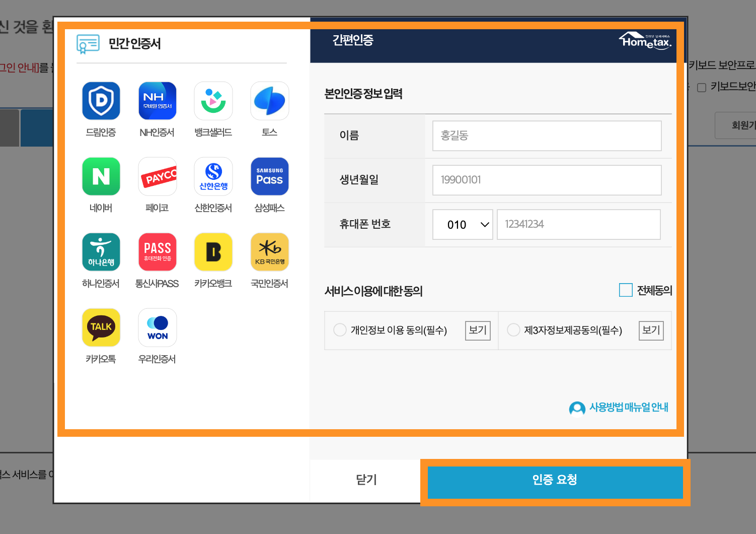Choose the NH인증서 mobile certificate icon
Viewport: 756px width, 534px height.
(x=158, y=101)
